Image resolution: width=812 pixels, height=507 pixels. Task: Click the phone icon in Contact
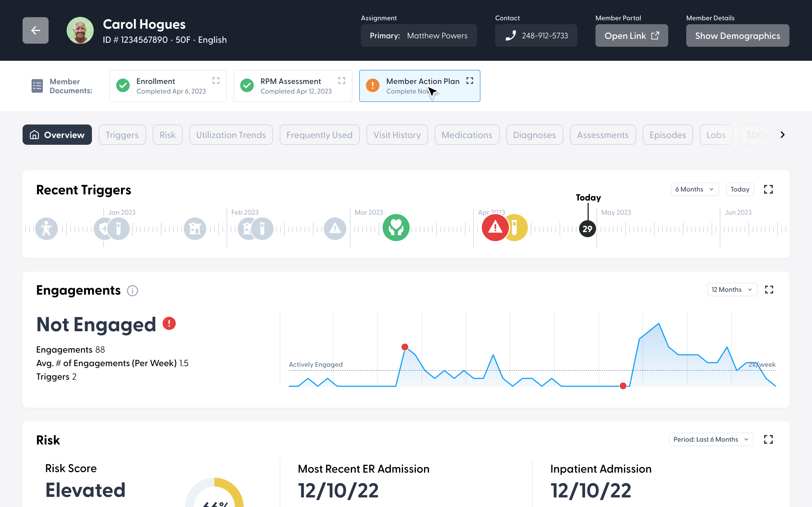coord(511,35)
